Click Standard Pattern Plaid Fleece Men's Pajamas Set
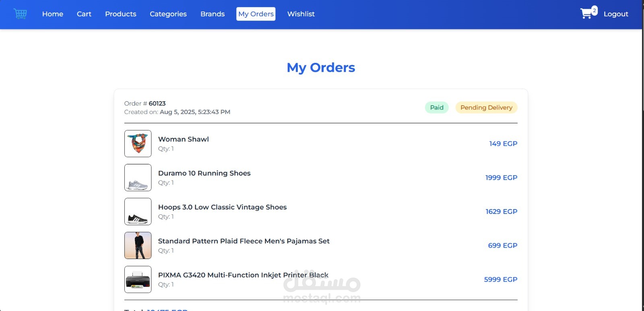 tap(244, 241)
